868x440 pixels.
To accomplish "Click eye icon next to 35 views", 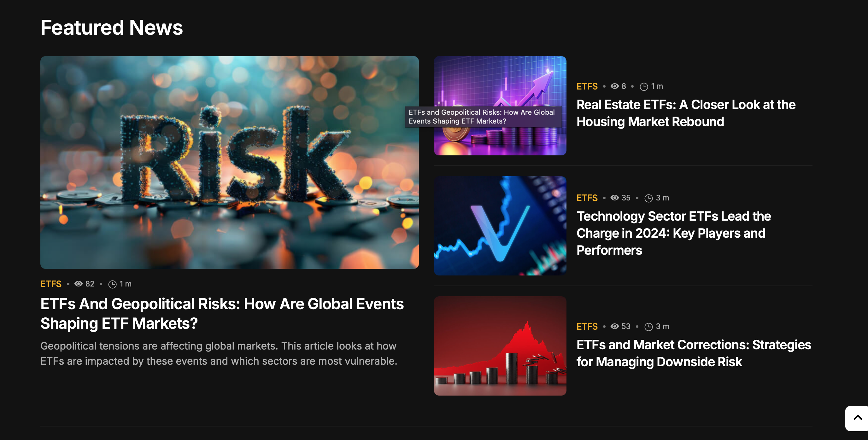I will pos(614,198).
